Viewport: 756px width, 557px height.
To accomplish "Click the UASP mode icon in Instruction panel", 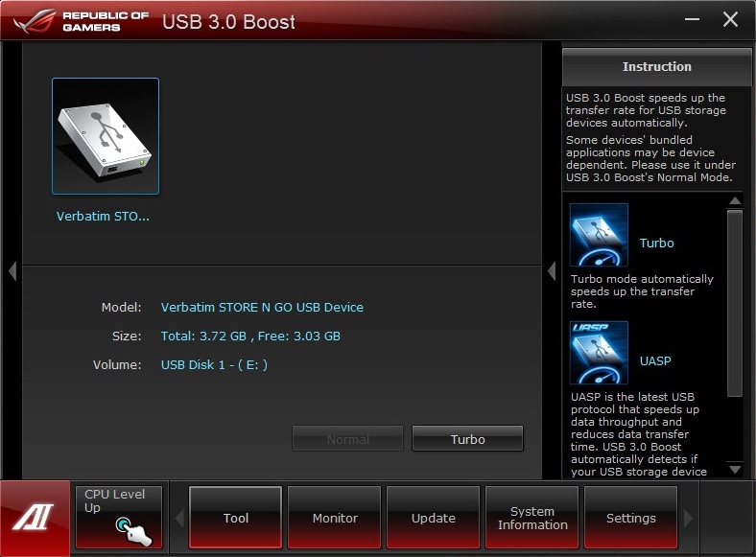I will click(599, 353).
